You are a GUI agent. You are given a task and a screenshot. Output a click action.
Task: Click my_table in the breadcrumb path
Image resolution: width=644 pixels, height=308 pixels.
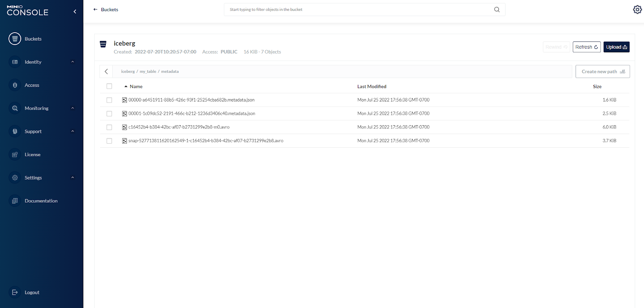tap(148, 72)
